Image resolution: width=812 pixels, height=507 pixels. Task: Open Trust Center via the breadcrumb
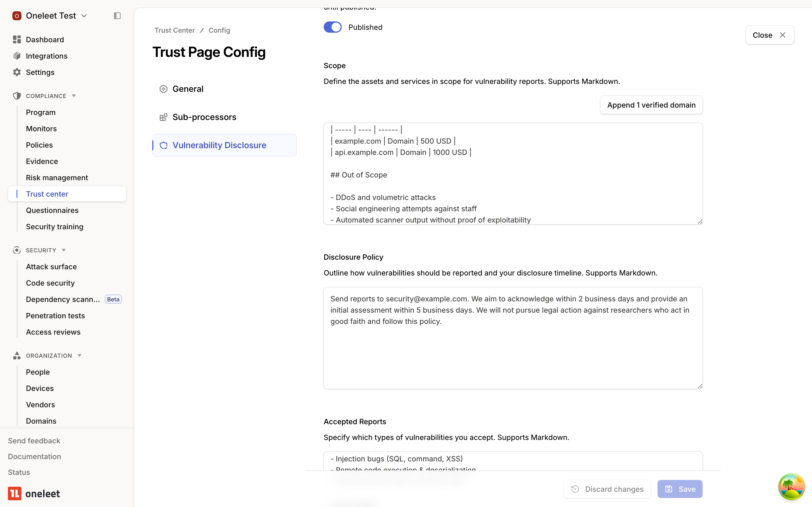pos(175,30)
